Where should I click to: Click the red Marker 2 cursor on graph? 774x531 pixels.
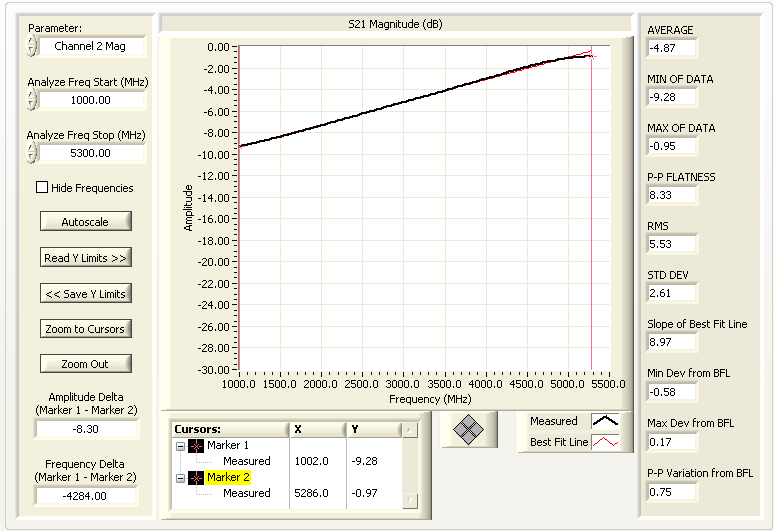point(591,56)
